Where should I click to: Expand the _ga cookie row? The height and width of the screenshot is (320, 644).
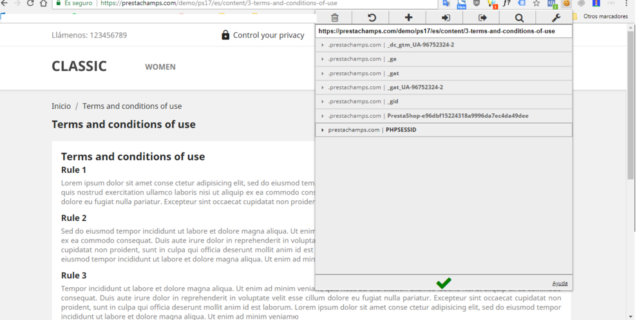pos(444,59)
